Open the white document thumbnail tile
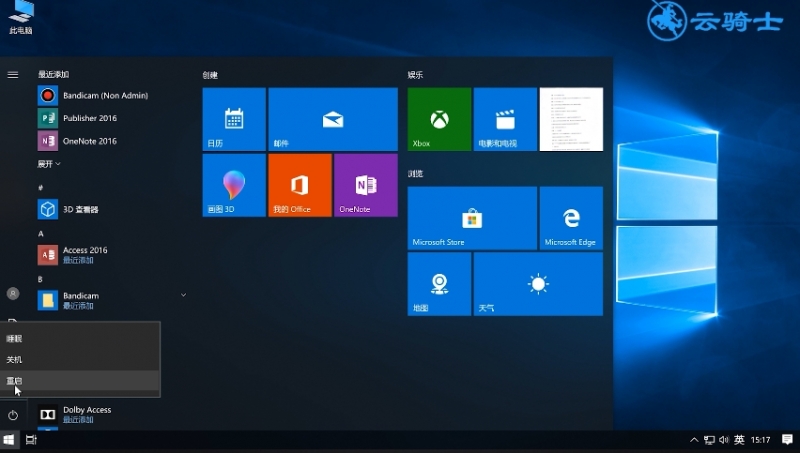 click(571, 119)
